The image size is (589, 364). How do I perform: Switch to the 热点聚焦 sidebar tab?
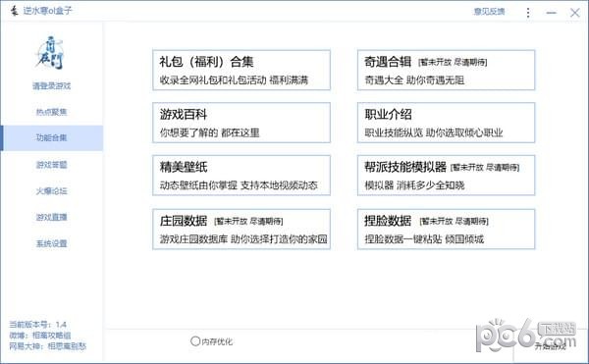pos(51,112)
